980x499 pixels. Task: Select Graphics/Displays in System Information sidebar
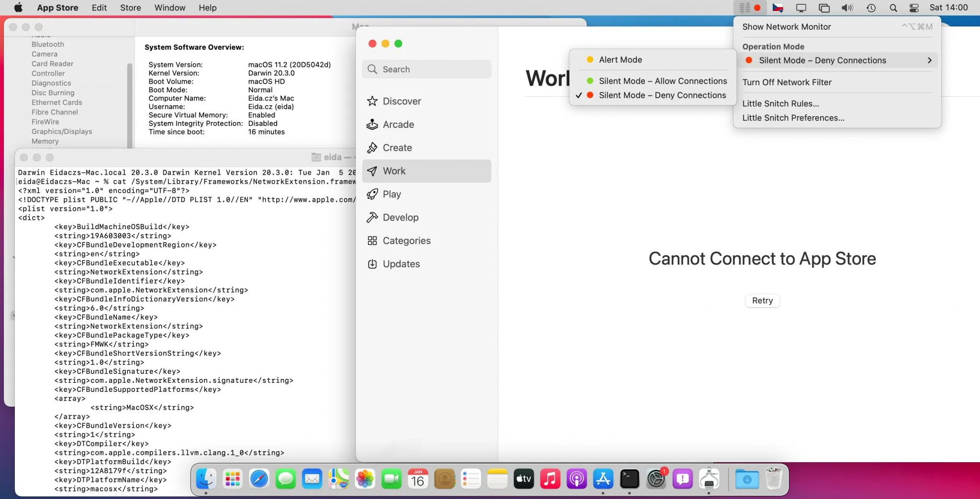pos(62,132)
